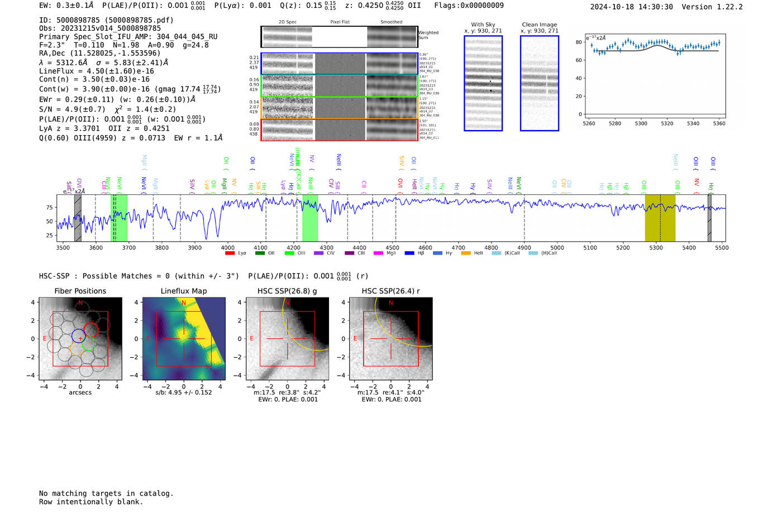The height and width of the screenshot is (532, 782).
Task: Click the red Lyα legend swatch
Action: [x=230, y=253]
